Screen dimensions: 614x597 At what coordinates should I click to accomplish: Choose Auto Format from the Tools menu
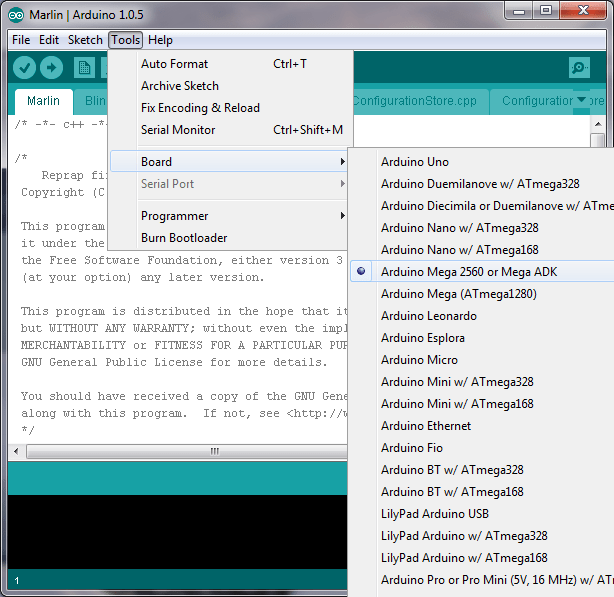pyautogui.click(x=230, y=64)
